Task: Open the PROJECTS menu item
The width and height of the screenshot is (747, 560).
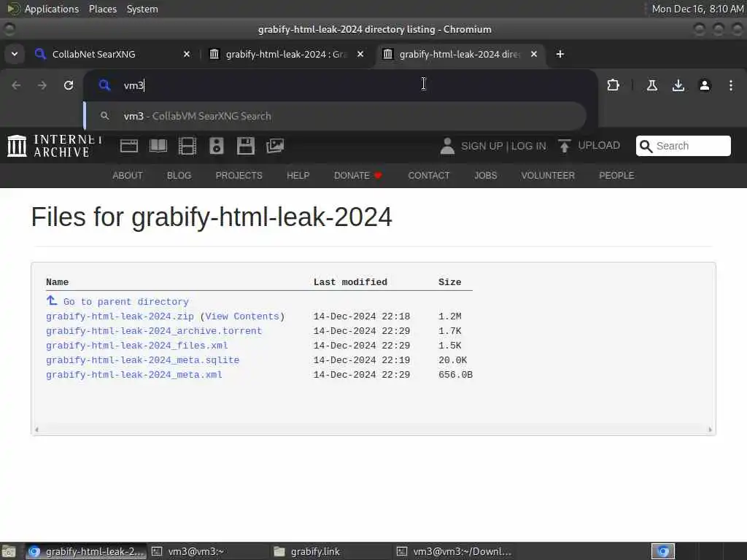Action: click(239, 175)
